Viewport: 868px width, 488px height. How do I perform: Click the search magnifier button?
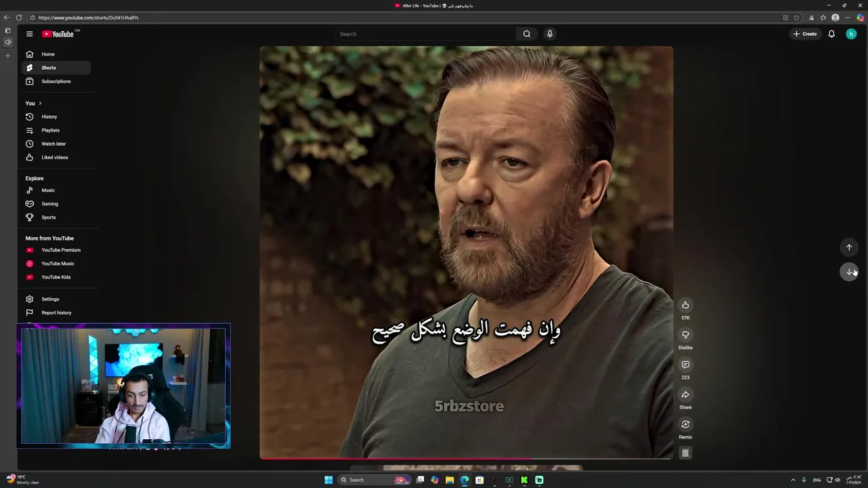(x=527, y=34)
